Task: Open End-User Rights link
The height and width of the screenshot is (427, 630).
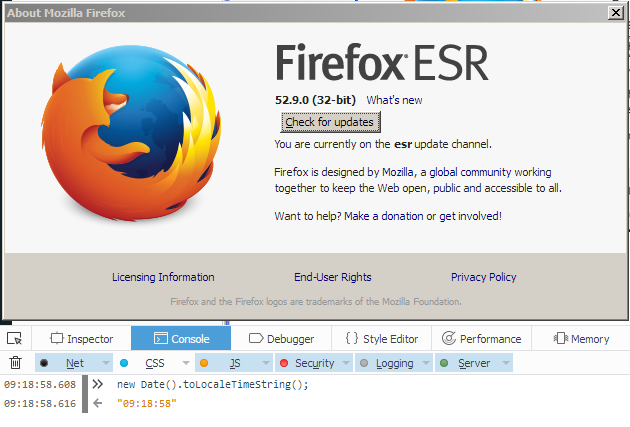Action: (333, 277)
